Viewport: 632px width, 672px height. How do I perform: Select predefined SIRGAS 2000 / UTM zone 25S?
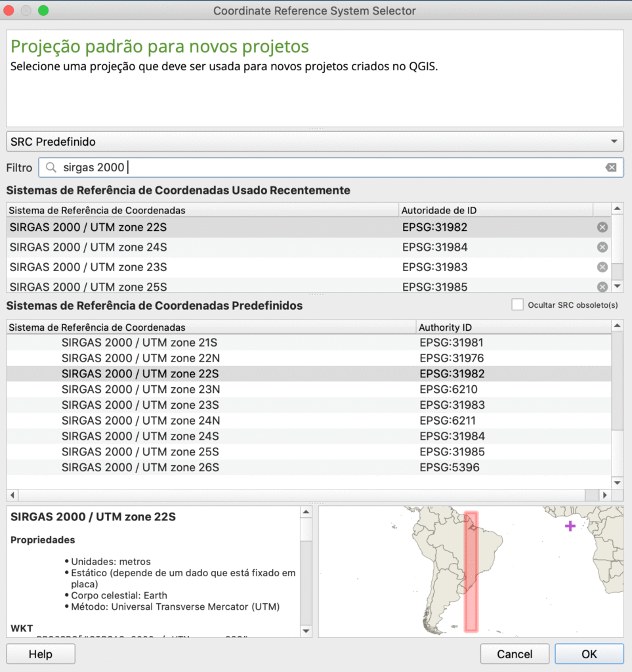(308, 451)
